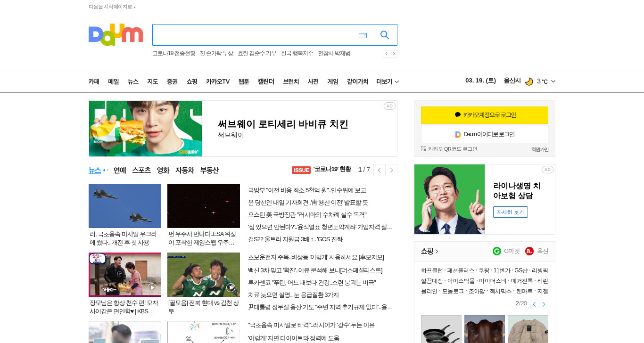Open the James Webb space image thumbnail
Image resolution: width=644 pixels, height=343 pixels.
click(204, 206)
